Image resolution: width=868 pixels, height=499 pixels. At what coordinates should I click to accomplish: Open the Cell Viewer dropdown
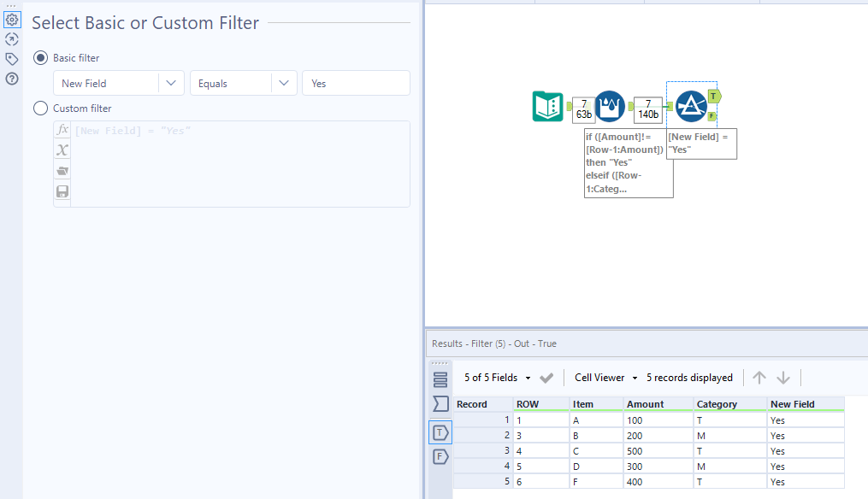tap(605, 377)
